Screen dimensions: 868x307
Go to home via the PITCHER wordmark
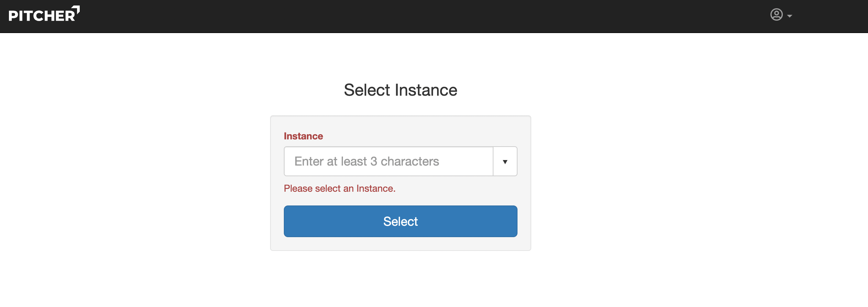[41, 16]
